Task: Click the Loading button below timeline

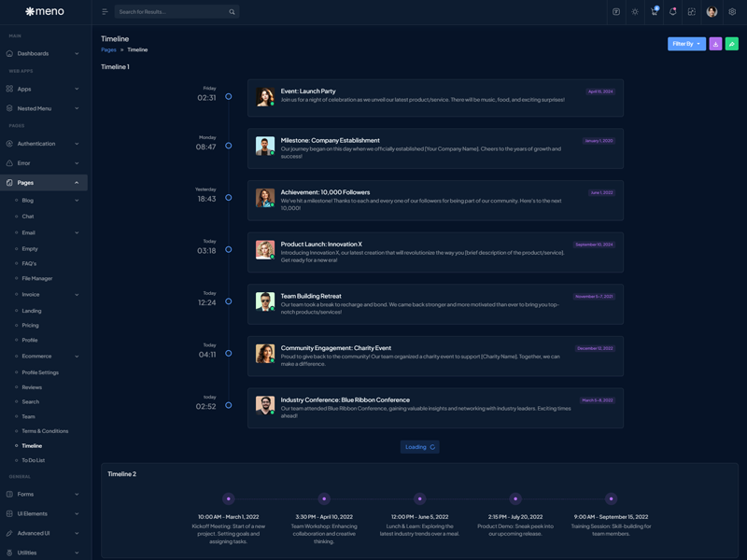Action: [x=419, y=447]
